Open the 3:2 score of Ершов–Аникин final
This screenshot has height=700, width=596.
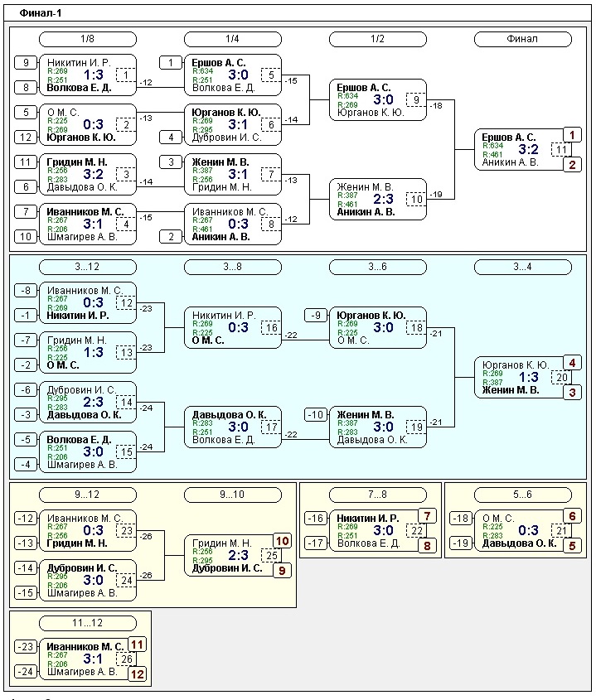(529, 150)
